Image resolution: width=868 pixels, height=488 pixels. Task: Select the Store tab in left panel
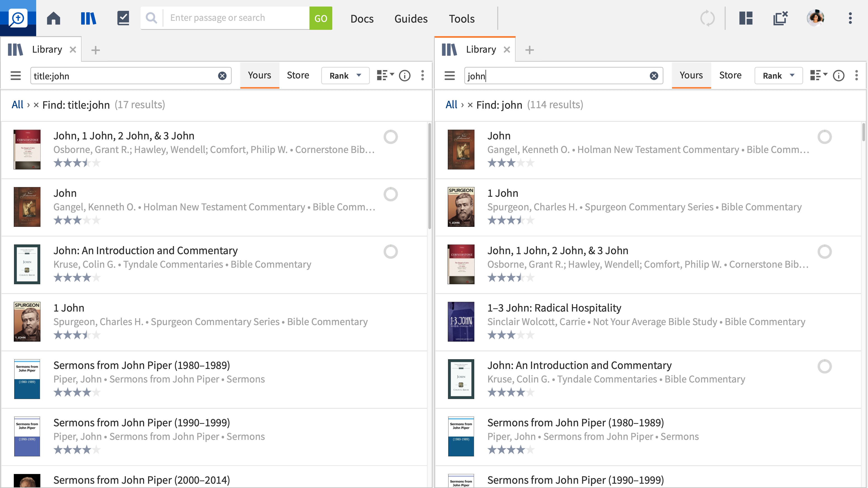(298, 75)
